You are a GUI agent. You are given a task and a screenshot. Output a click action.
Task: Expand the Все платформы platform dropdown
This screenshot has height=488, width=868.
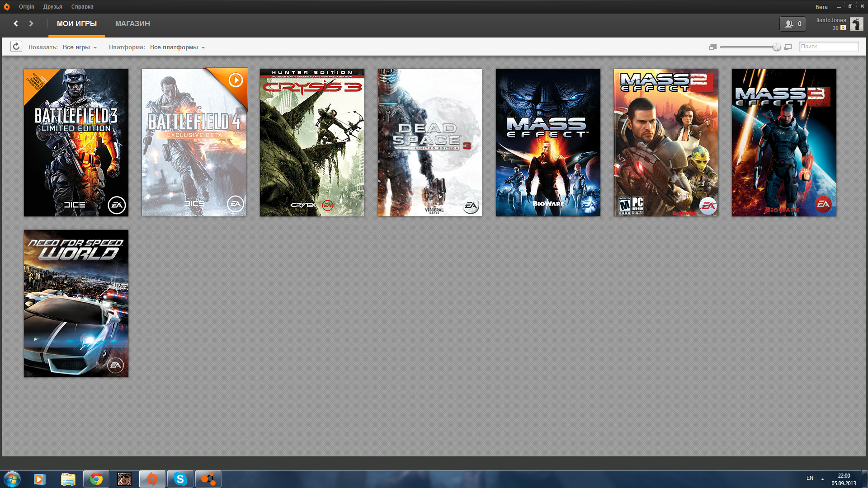tap(178, 47)
